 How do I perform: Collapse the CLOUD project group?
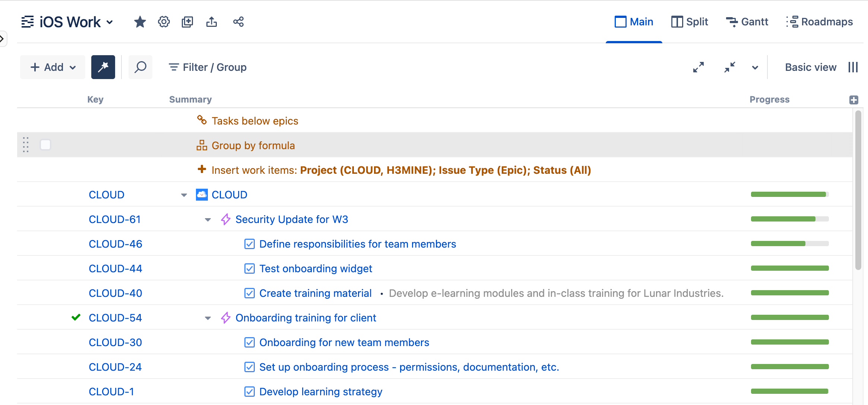[184, 194]
